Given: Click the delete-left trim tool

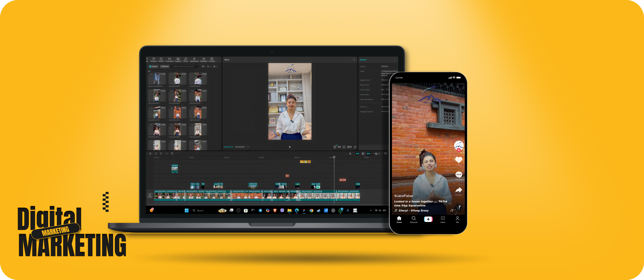Looking at the screenshot, I should point(156,154).
